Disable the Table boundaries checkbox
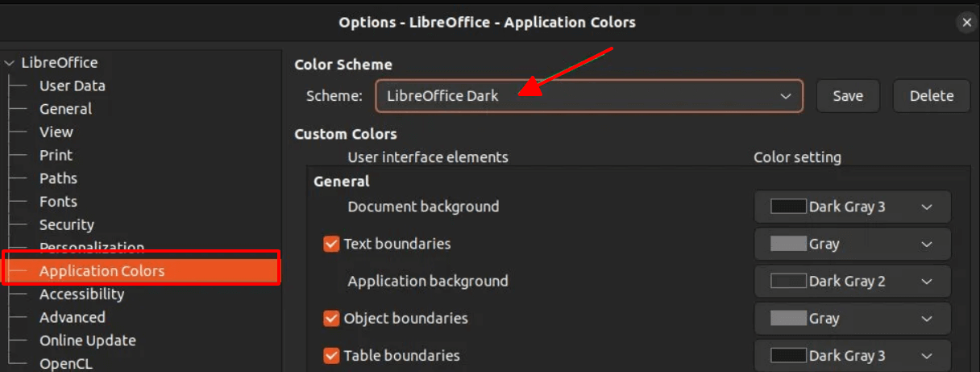The image size is (980, 372). coord(331,355)
